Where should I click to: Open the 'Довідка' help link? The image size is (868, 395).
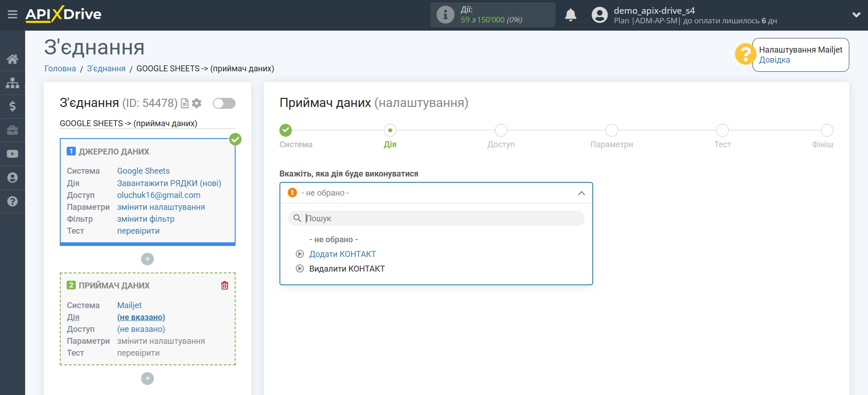tap(774, 60)
